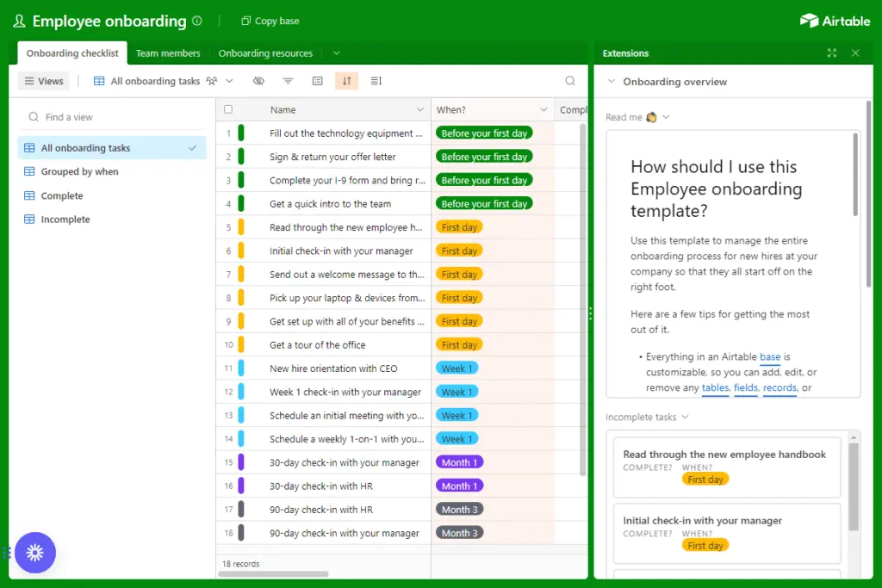Click the person icon beside base title
The image size is (882, 588).
tap(19, 21)
